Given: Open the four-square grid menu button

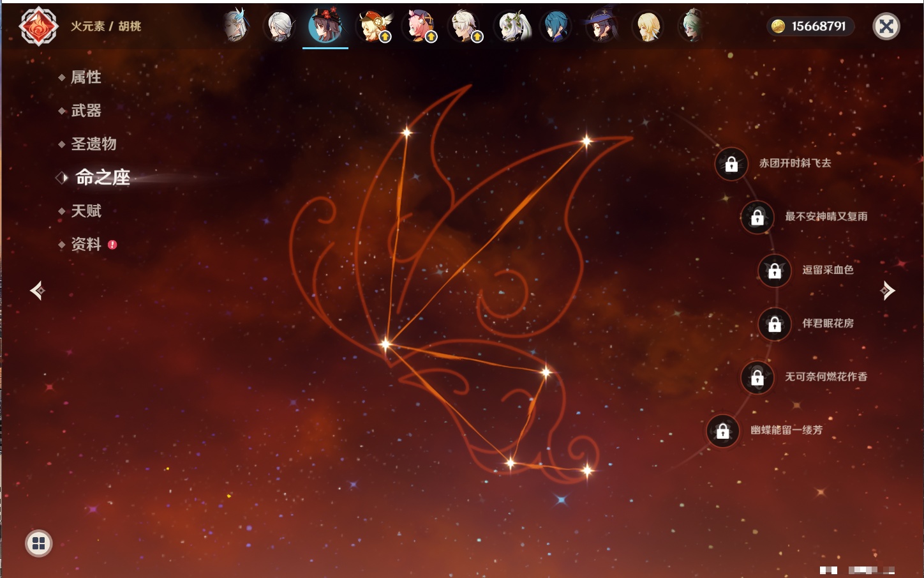Looking at the screenshot, I should click(39, 544).
